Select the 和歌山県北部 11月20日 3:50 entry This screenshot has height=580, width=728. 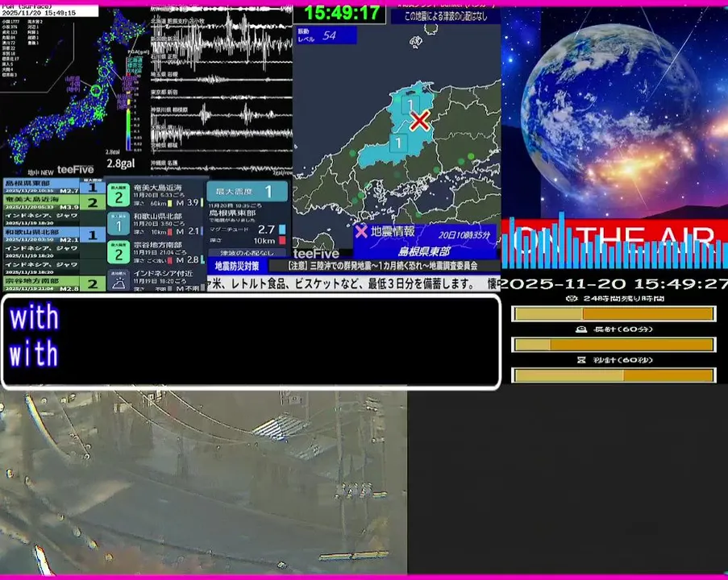pyautogui.click(x=156, y=224)
